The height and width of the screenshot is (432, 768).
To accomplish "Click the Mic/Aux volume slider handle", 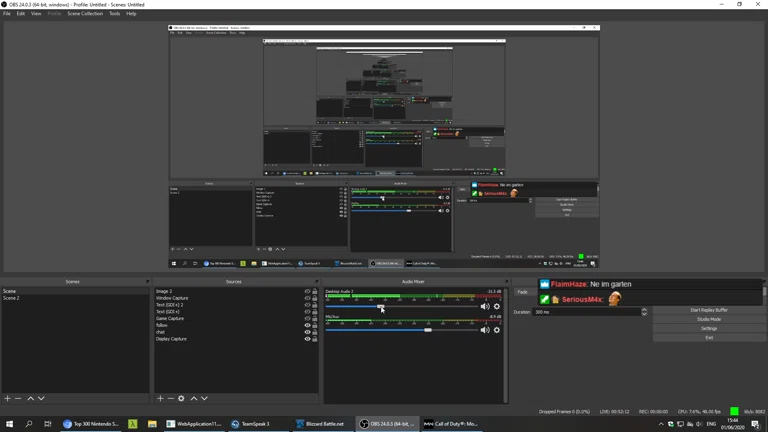I will pyautogui.click(x=428, y=330).
